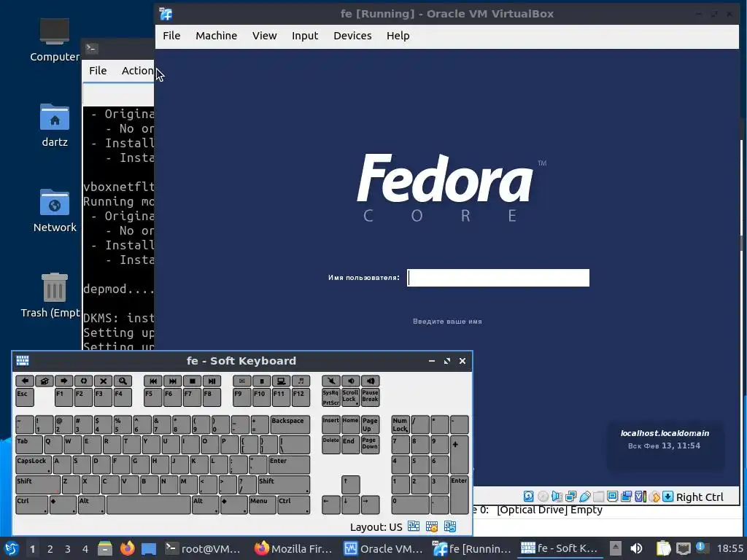Toggle the CapsLock key on soft keyboard

[34, 464]
